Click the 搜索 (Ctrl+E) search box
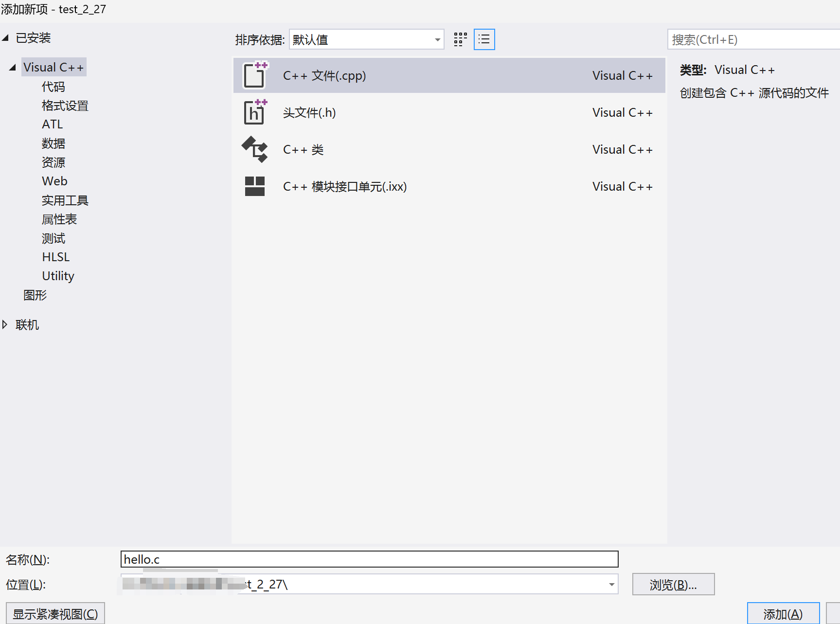This screenshot has width=840, height=624. (x=753, y=40)
